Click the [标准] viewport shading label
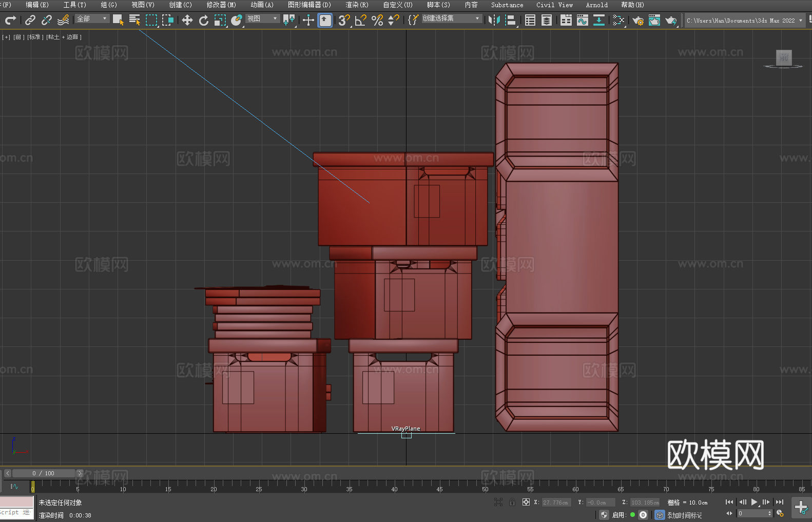This screenshot has height=522, width=812. click(35, 37)
